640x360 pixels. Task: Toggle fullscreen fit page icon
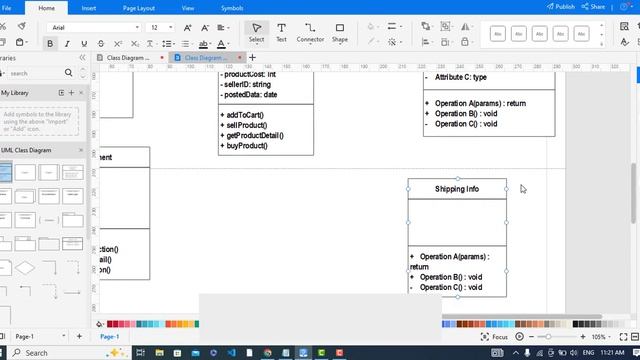tap(623, 337)
